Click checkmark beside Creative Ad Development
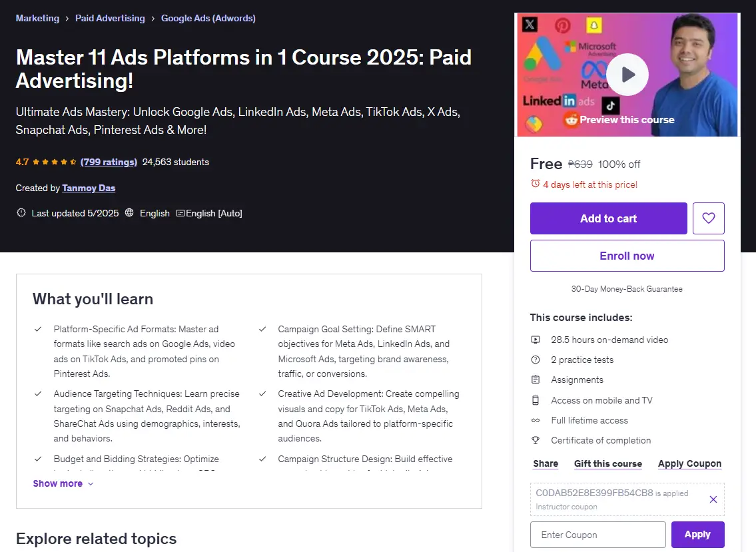Image resolution: width=756 pixels, height=552 pixels. tap(262, 394)
